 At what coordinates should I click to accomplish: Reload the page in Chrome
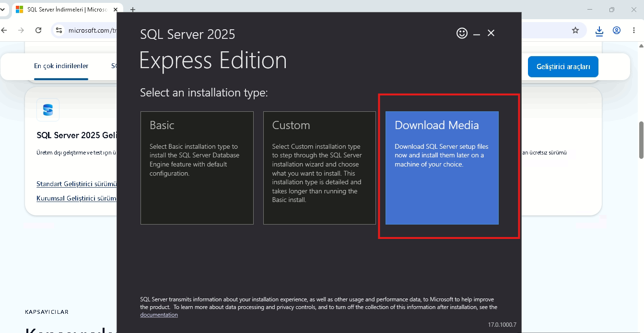click(38, 30)
